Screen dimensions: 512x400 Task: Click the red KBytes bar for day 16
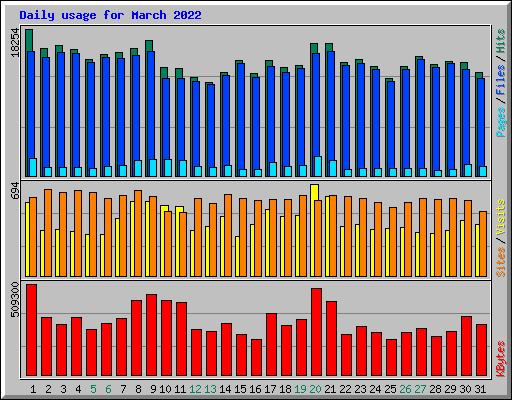click(x=256, y=357)
